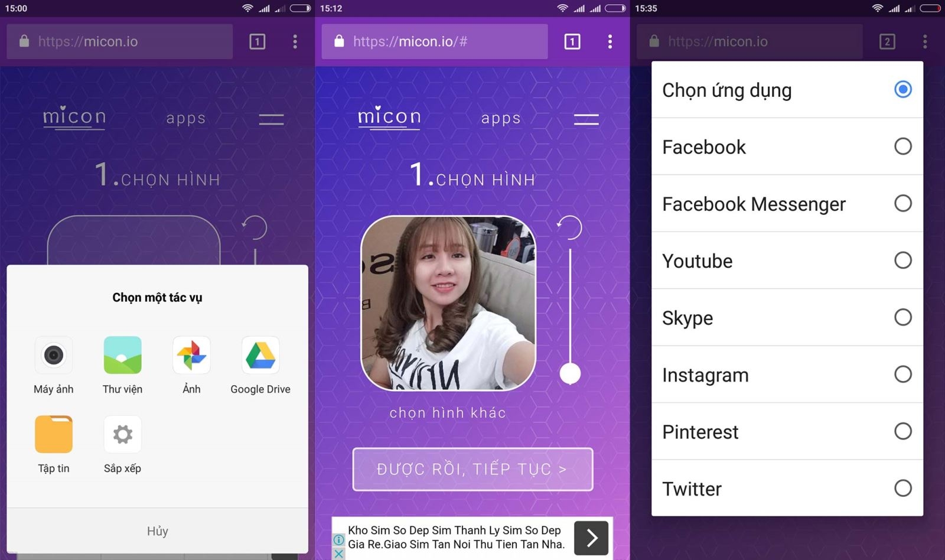Click chọn hình khác link
The height and width of the screenshot is (560, 945).
(448, 413)
